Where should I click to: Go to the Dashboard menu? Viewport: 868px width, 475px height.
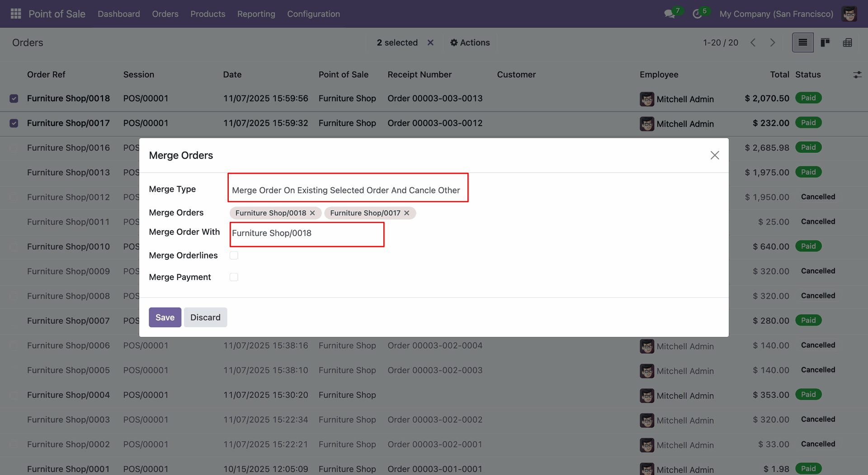(118, 14)
